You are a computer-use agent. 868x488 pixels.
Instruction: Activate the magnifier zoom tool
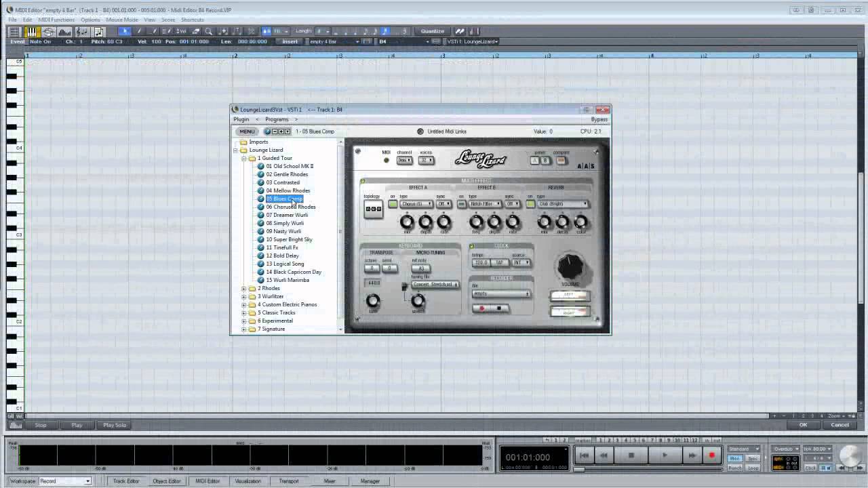pos(208,31)
